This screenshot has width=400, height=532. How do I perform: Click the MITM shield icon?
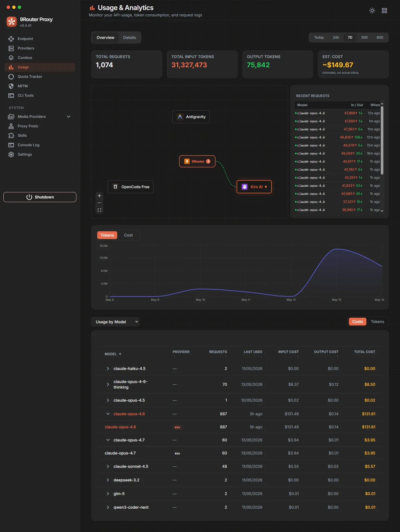11,86
